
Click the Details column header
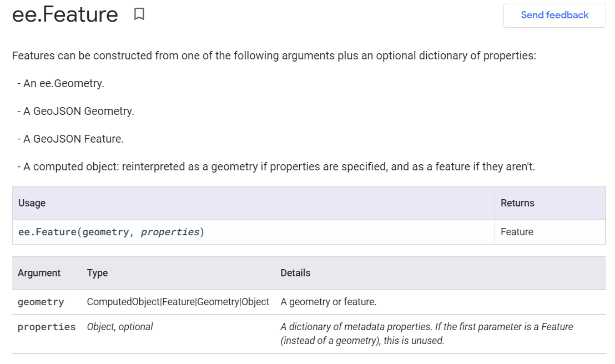[296, 273]
